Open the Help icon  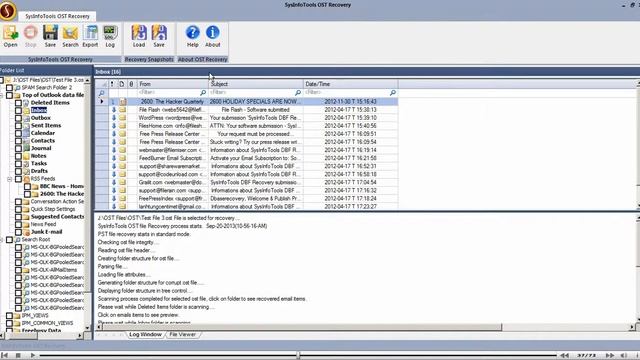pos(193,36)
